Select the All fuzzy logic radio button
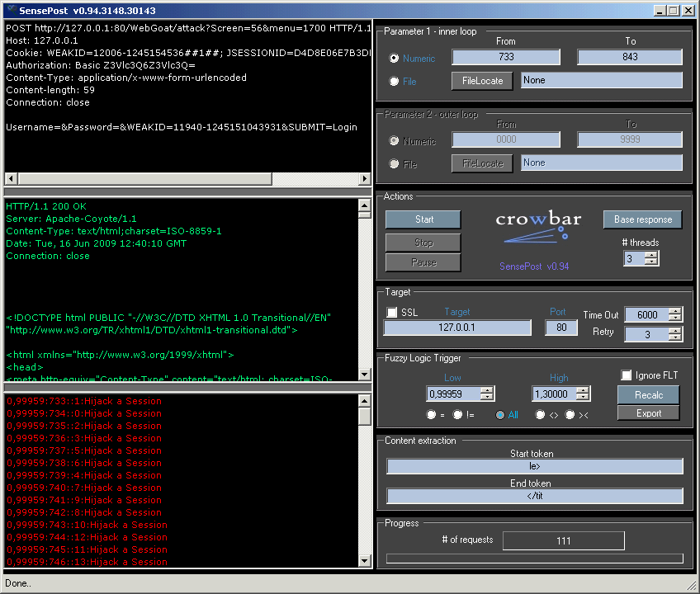The width and height of the screenshot is (700, 594). [x=500, y=415]
